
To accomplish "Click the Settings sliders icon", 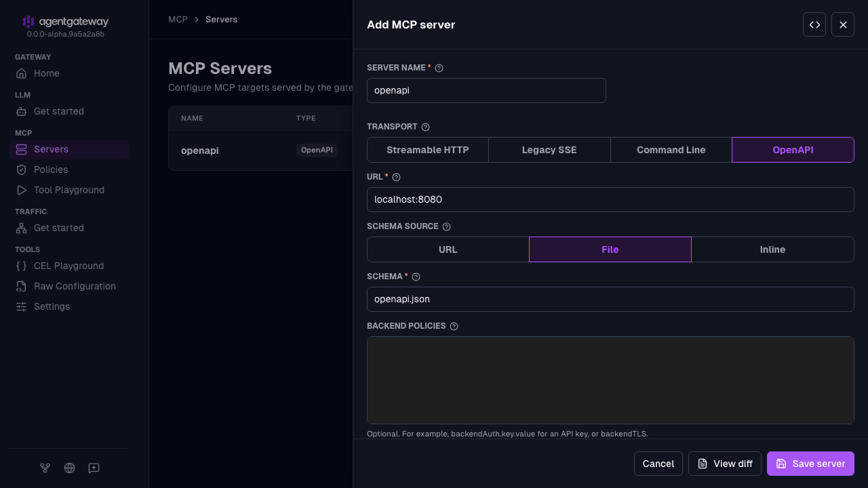I will click(x=22, y=306).
